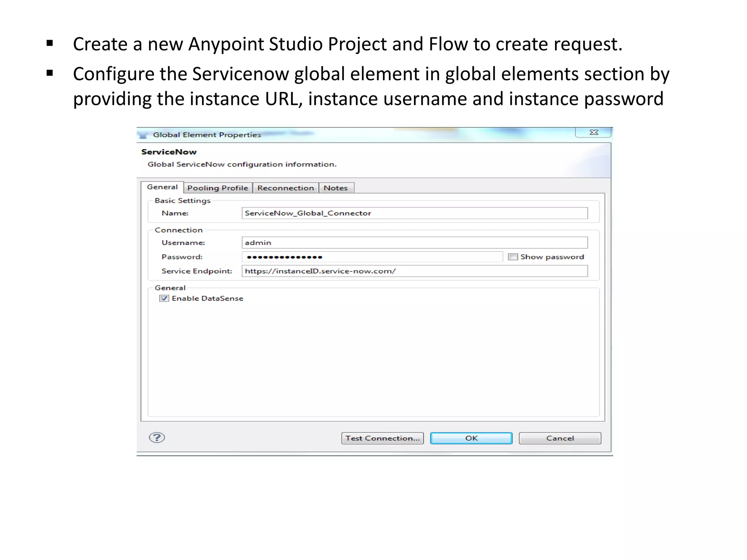Click the 'Password:' label
The image size is (747, 560).
182,257
